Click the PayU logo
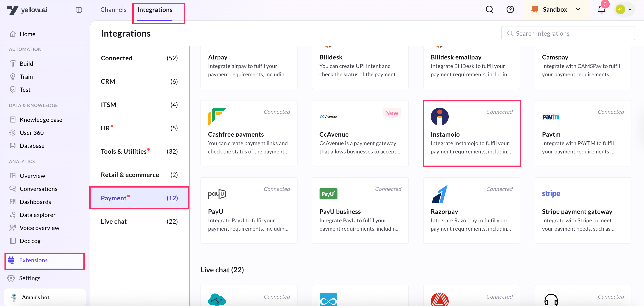The image size is (644, 306). coord(217,194)
